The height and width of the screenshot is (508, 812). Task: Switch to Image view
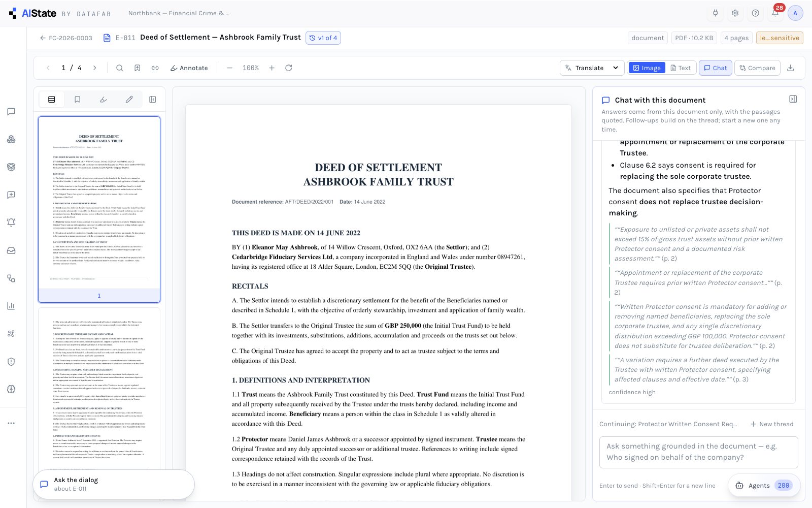click(x=646, y=68)
